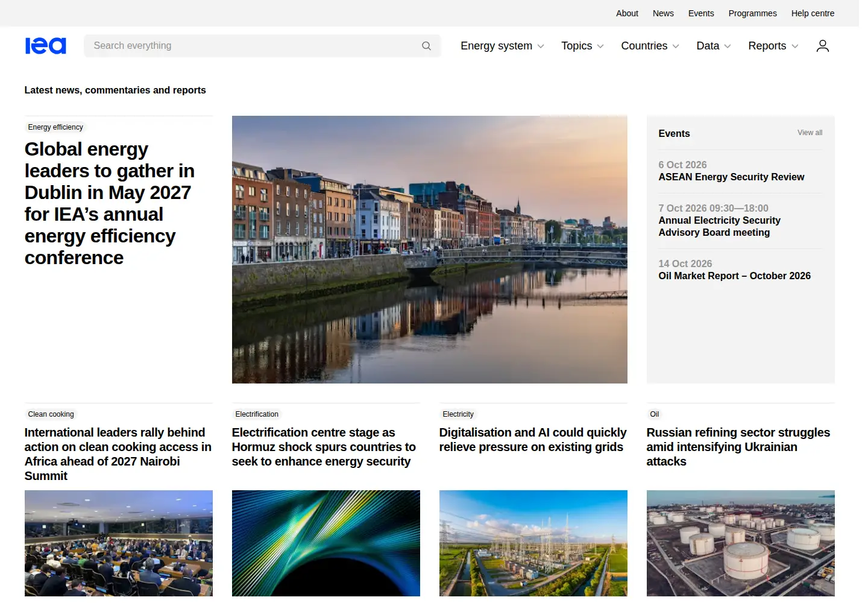868x603 pixels.
Task: Open Annual Electricity Security Advisory Board meeting
Action: pos(719,227)
